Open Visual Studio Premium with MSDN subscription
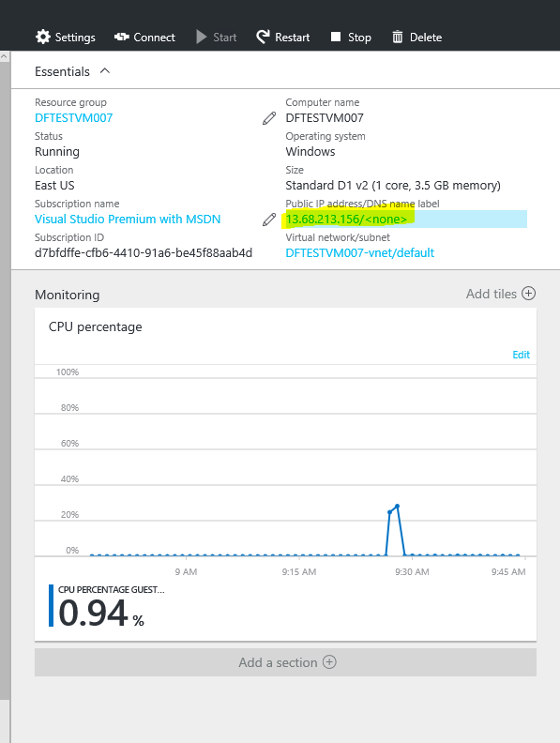Image resolution: width=560 pixels, height=743 pixels. pos(128,220)
